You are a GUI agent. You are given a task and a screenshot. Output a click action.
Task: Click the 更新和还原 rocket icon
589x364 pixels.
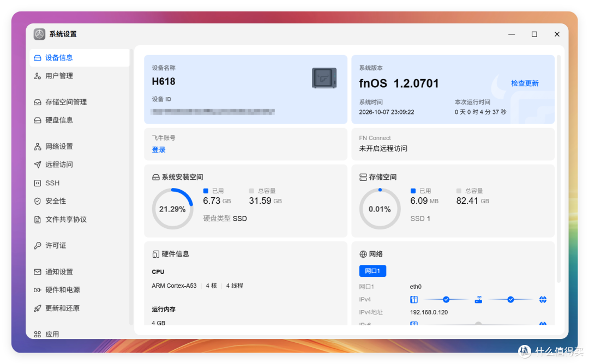[x=38, y=308]
